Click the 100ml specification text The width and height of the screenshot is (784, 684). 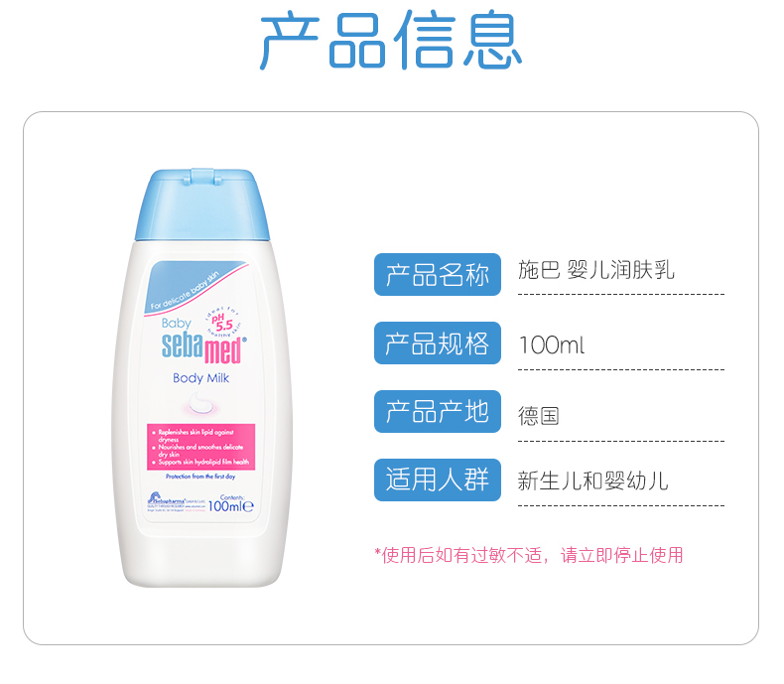[552, 345]
